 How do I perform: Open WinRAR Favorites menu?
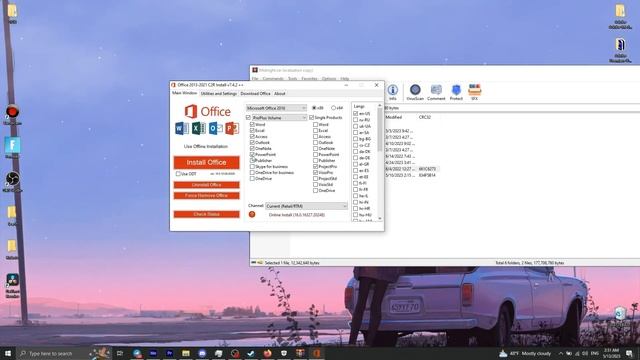pyautogui.click(x=309, y=78)
